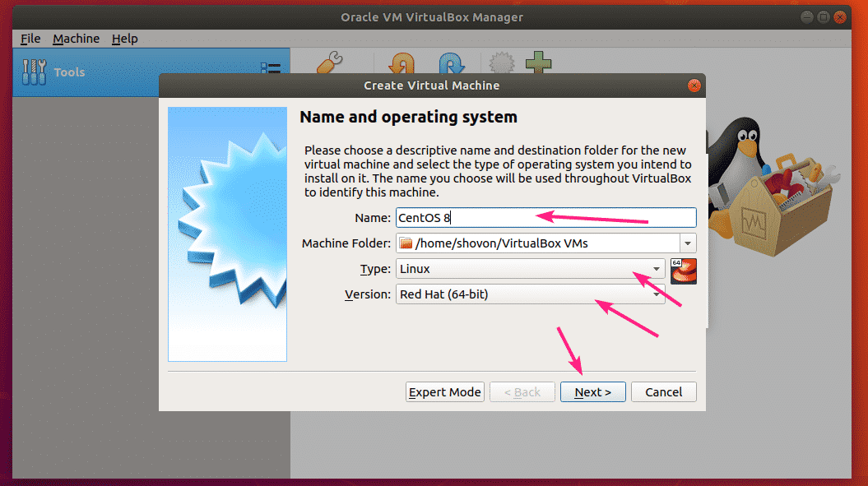Click the folder icon in Machine Folder field
This screenshot has width=868, height=486.
(406, 243)
